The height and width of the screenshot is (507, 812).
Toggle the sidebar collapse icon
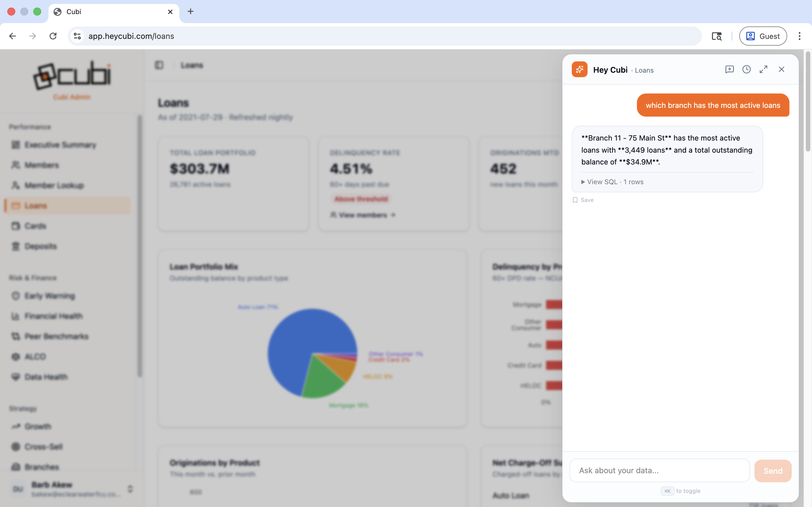[x=159, y=65]
